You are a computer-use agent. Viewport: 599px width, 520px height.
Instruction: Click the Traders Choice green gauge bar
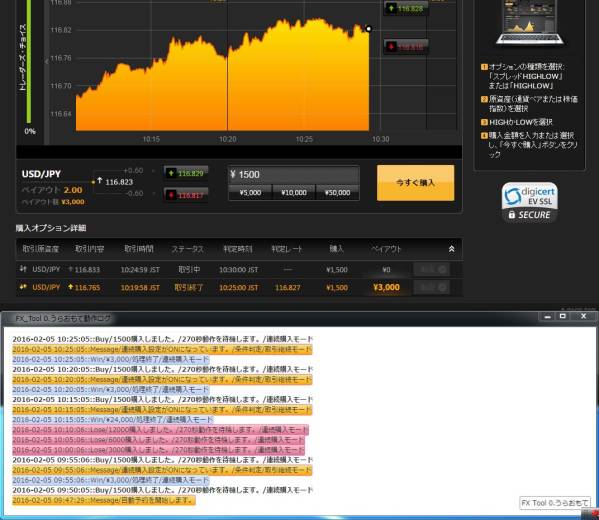tap(28, 63)
